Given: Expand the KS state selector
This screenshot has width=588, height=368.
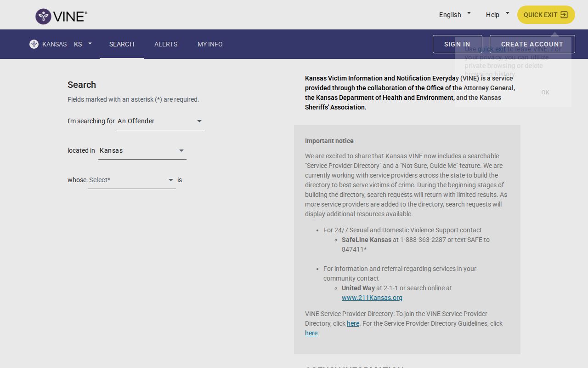Looking at the screenshot, I should 83,44.
